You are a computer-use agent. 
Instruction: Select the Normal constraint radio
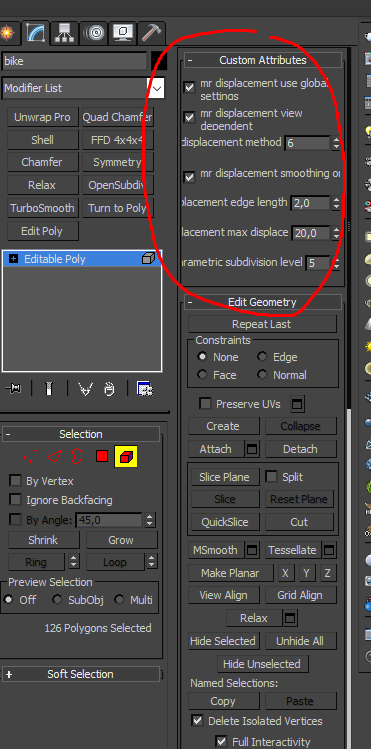[262, 375]
